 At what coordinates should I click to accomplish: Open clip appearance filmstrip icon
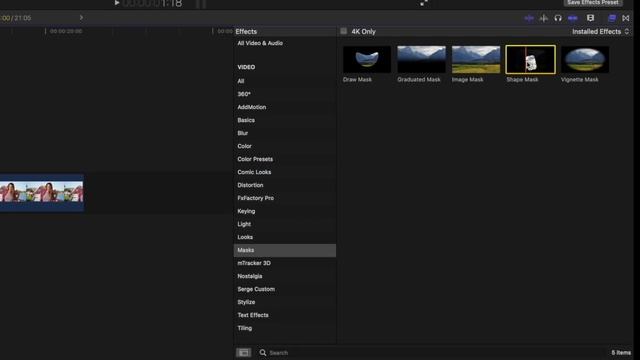pos(590,18)
